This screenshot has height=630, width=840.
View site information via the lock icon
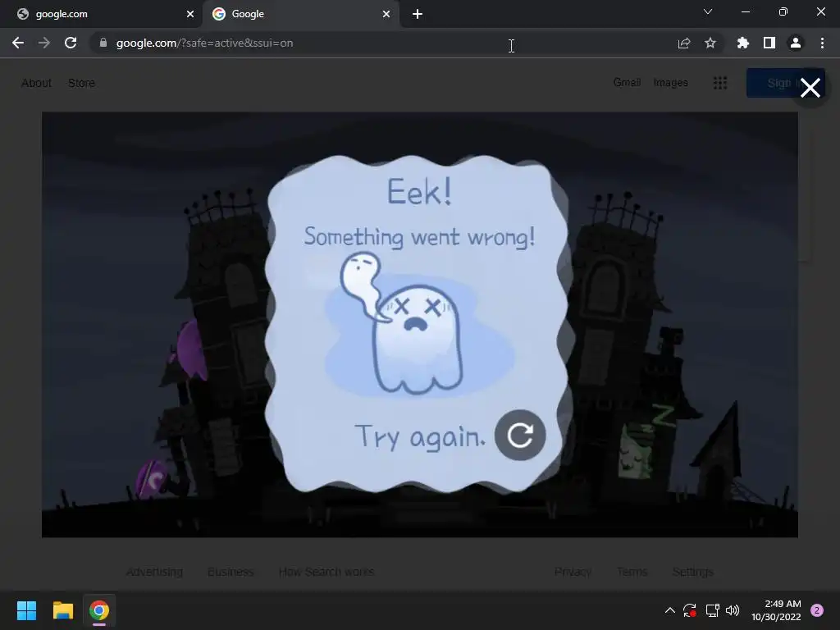[x=103, y=43]
